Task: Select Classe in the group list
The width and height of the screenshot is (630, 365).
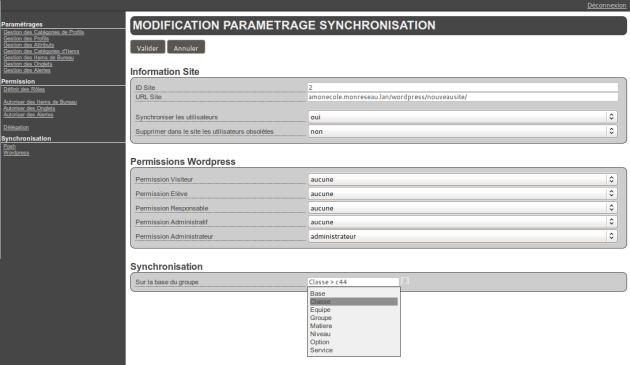Action: click(354, 301)
